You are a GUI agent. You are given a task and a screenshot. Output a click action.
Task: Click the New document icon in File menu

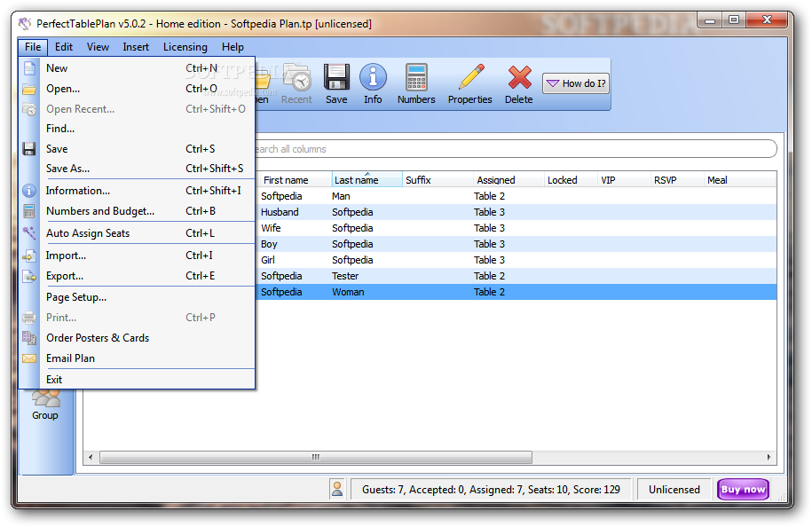point(29,68)
